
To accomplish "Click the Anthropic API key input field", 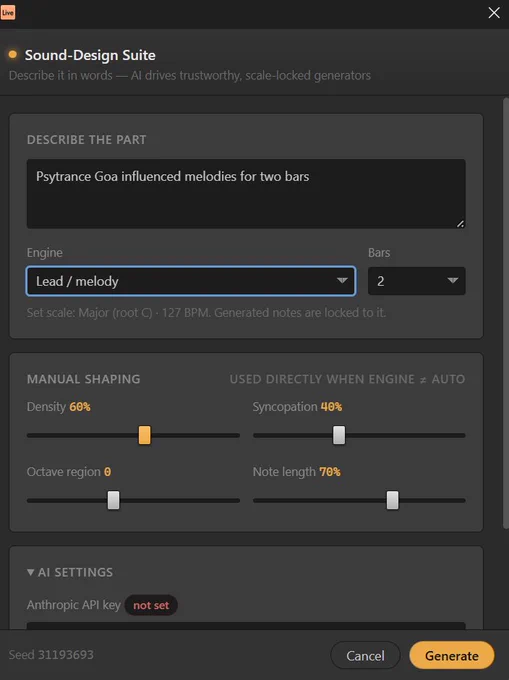I will tap(246, 626).
